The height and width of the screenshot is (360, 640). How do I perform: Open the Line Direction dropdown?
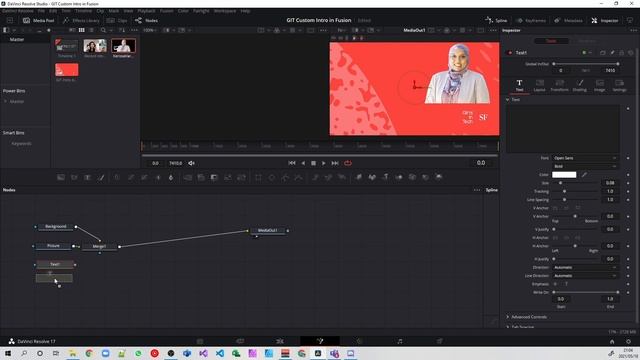[x=585, y=276]
